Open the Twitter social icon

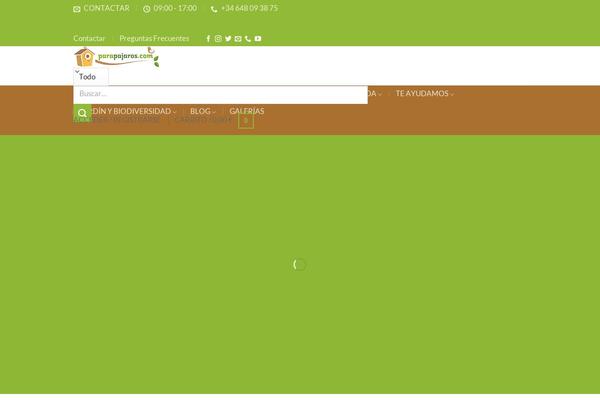(228, 38)
